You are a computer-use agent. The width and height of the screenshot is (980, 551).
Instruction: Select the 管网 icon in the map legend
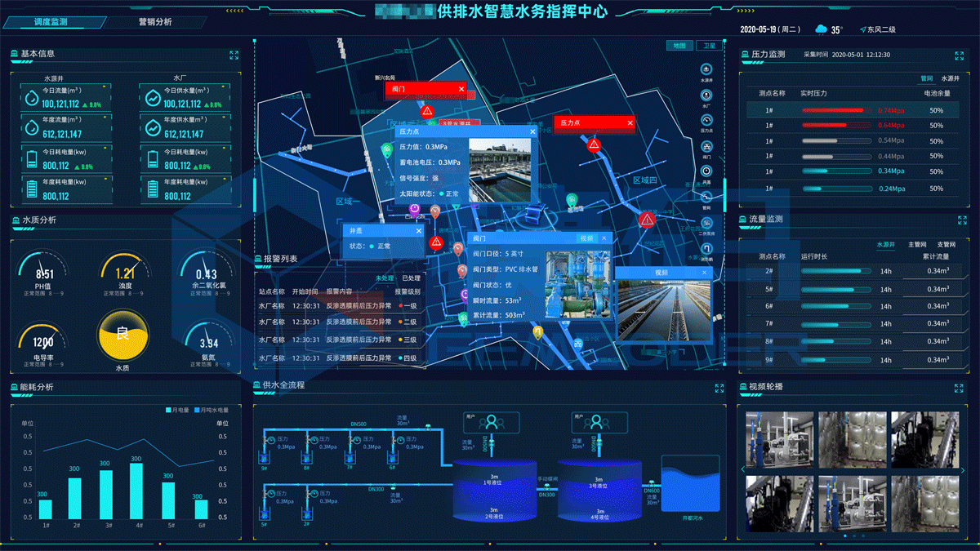pos(705,197)
